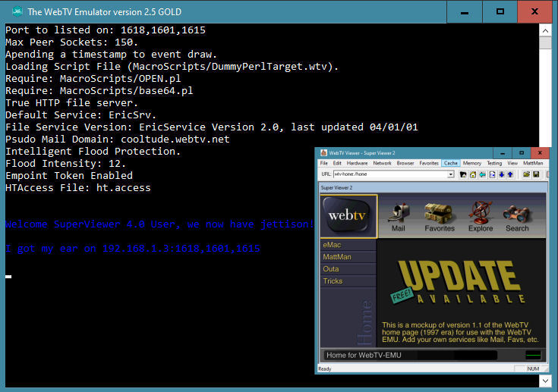
Task: Open the Network menu
Action: point(382,163)
